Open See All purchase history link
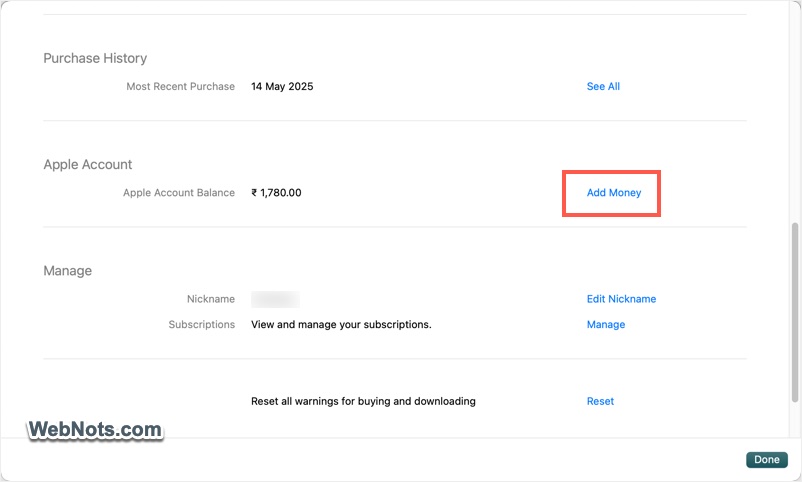 [603, 86]
